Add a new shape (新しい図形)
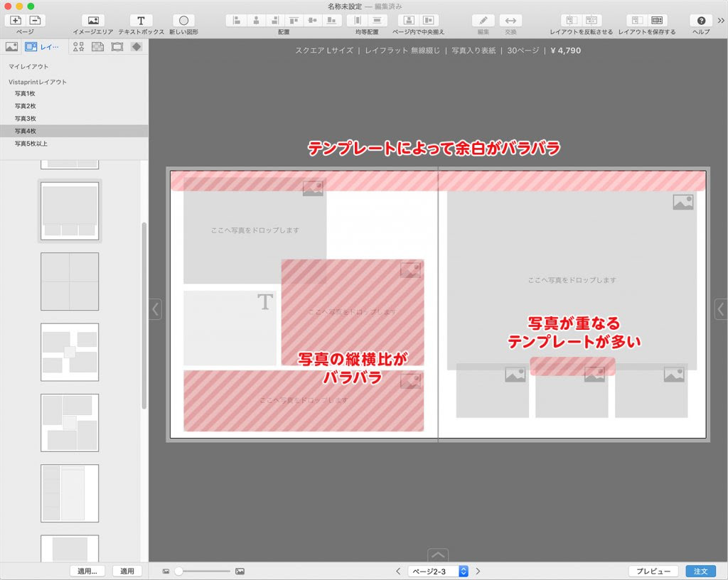 point(183,21)
